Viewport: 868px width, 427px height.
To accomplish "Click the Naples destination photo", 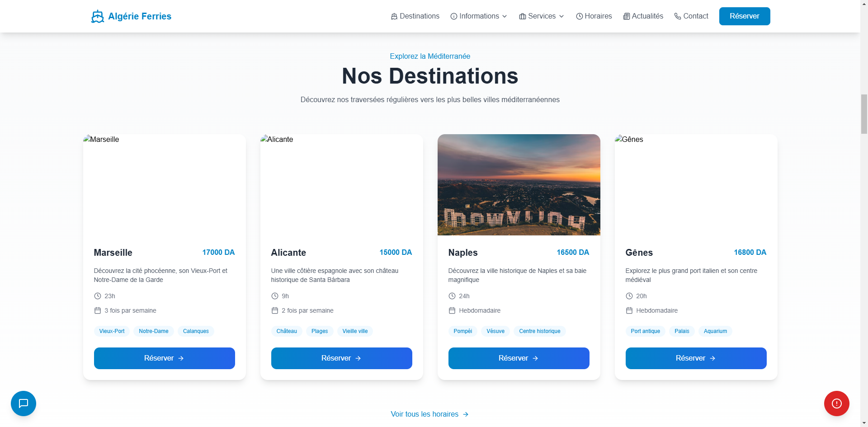I will (519, 185).
